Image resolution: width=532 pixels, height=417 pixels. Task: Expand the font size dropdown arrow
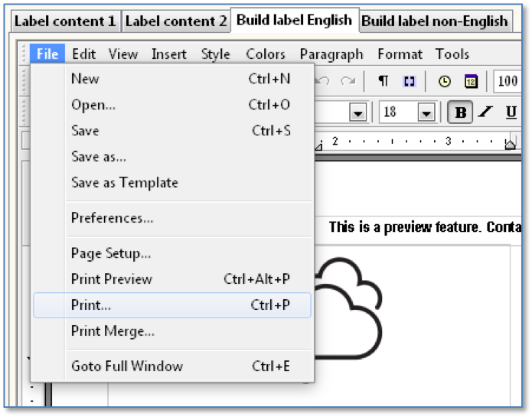pos(426,112)
